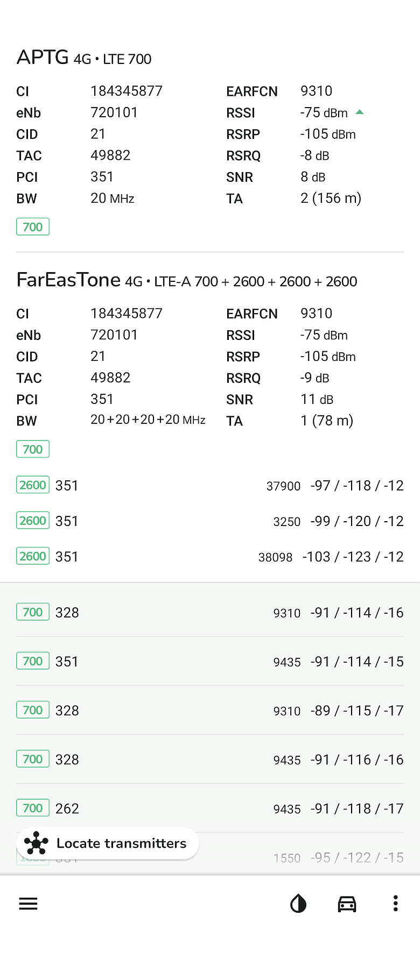Click the green RSSI trend arrow
The height and width of the screenshot is (980, 420).
pyautogui.click(x=360, y=112)
